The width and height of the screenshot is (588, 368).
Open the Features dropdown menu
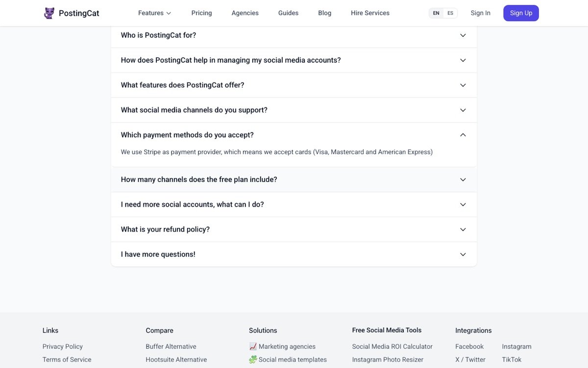155,13
